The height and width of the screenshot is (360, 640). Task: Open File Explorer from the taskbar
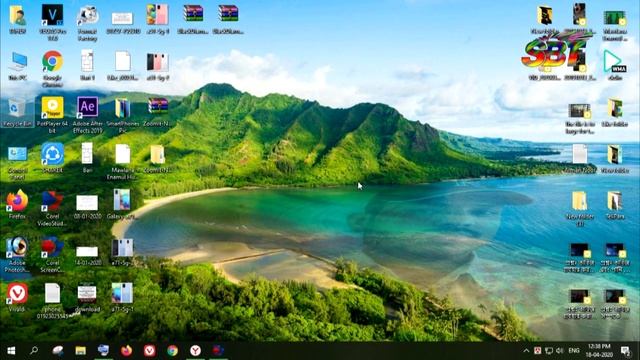click(x=80, y=351)
